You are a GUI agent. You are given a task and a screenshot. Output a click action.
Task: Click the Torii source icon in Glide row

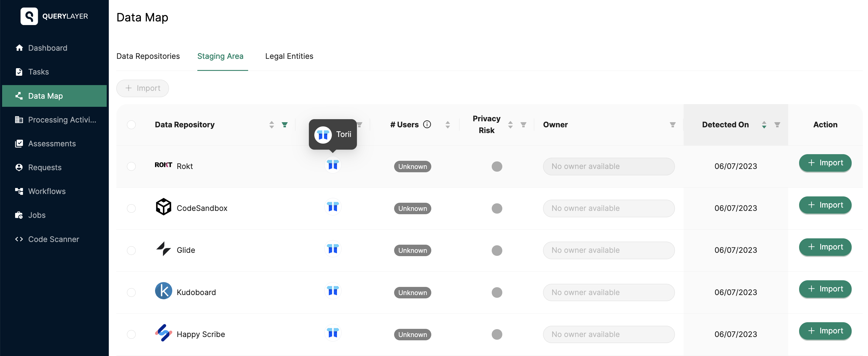332,249
